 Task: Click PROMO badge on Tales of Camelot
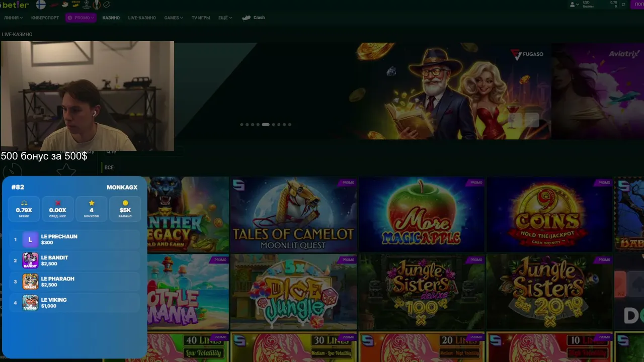tap(348, 183)
